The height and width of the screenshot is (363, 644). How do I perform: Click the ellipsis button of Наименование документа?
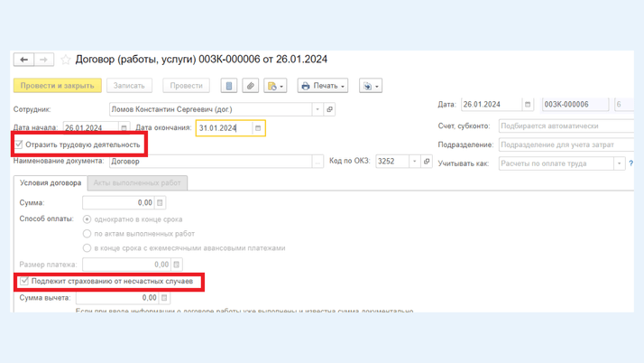pos(317,161)
